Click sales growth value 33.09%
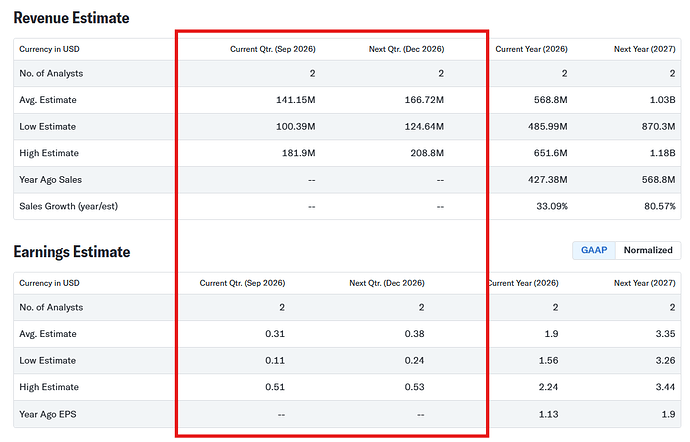 click(x=552, y=206)
